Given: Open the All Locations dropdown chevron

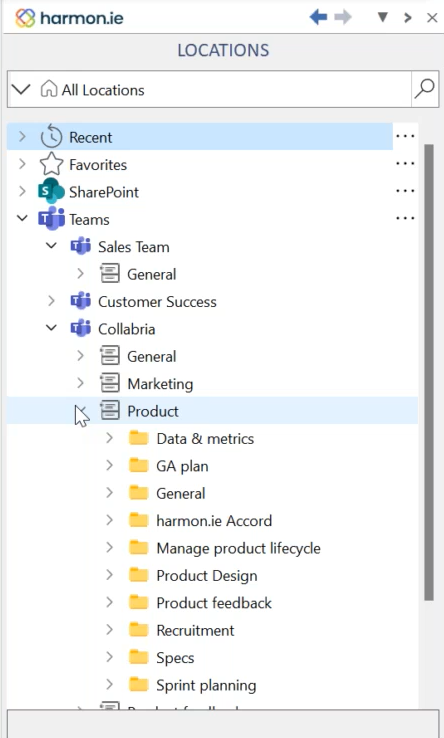Looking at the screenshot, I should coord(21,89).
